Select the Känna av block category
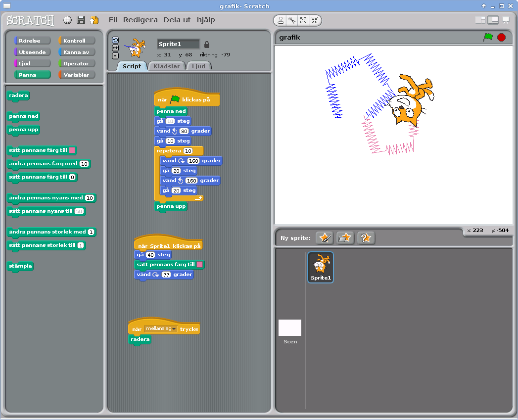Screen dimensions: 518x420 (77, 52)
